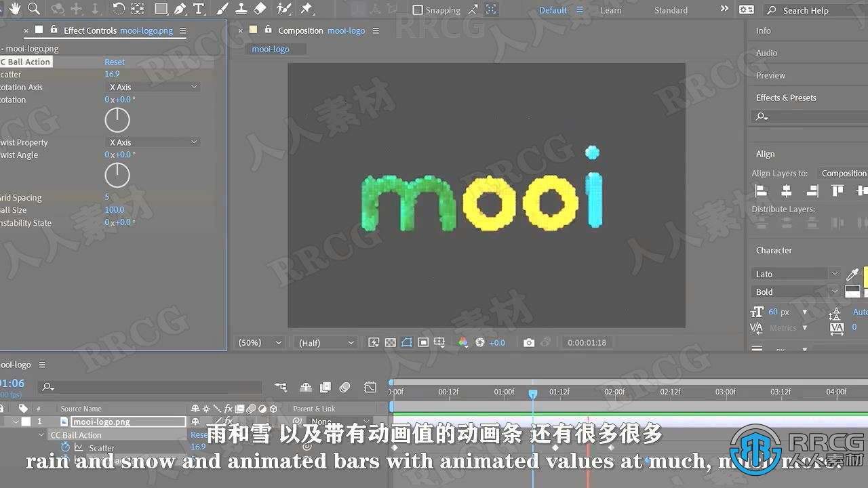This screenshot has width=868, height=488.
Task: Select the Roto Brush tool
Action: pos(285,9)
